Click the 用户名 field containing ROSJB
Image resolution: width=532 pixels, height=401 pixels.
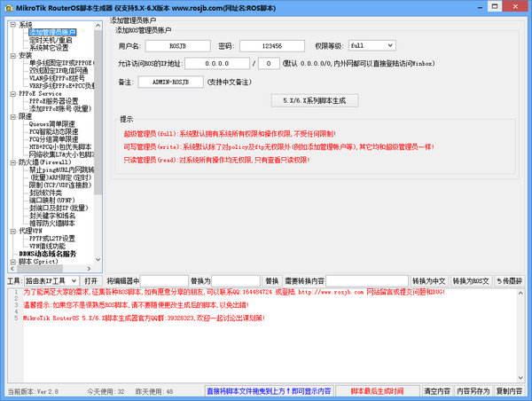(178, 46)
